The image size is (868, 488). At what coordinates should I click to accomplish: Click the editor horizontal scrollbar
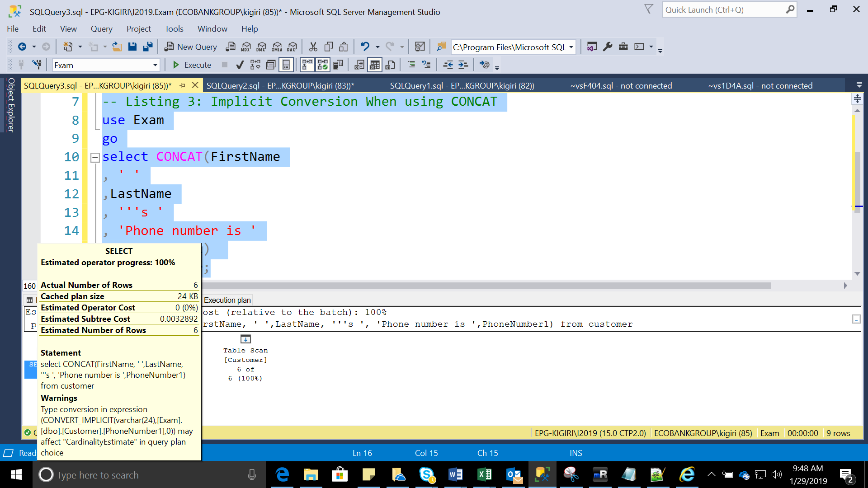point(486,286)
